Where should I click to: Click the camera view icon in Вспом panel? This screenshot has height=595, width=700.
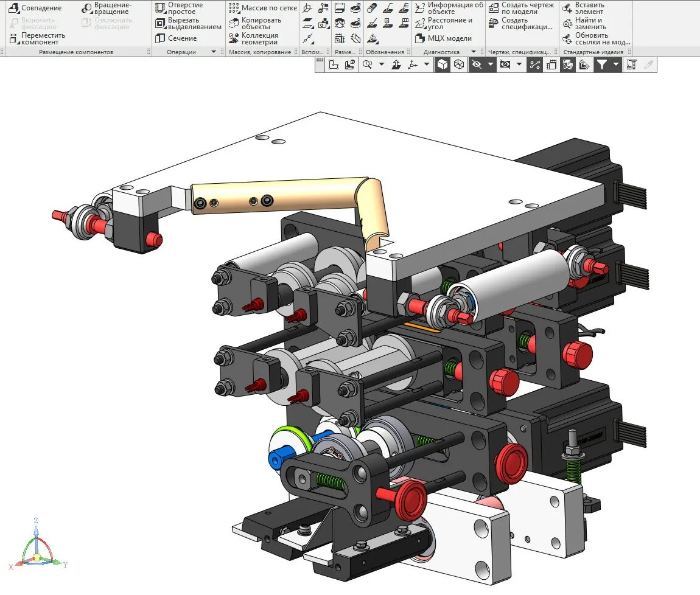[x=323, y=23]
